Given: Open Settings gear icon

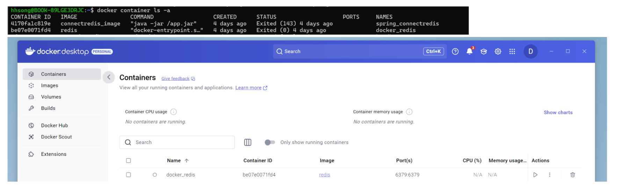Looking at the screenshot, I should 498,51.
